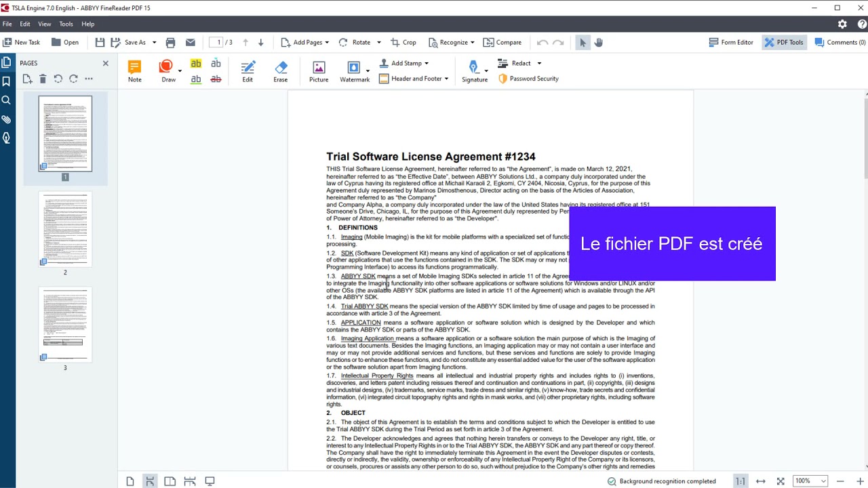This screenshot has width=868, height=488.
Task: Select page 3 thumbnail
Action: (65, 325)
